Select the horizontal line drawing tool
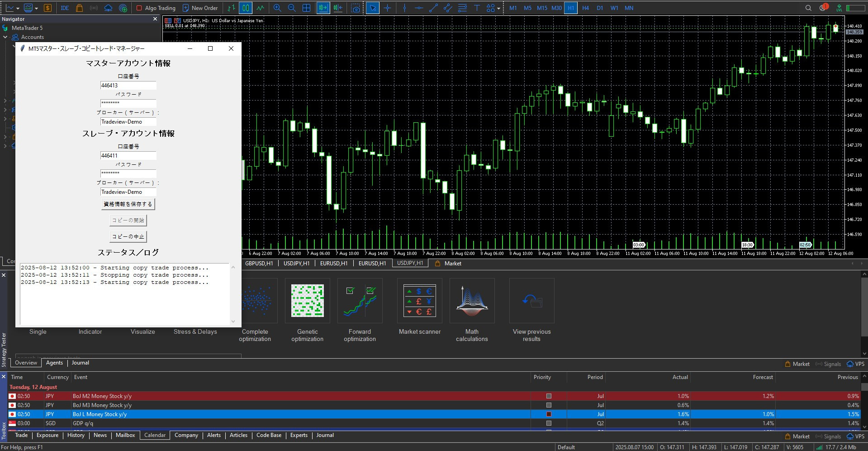 click(x=419, y=8)
